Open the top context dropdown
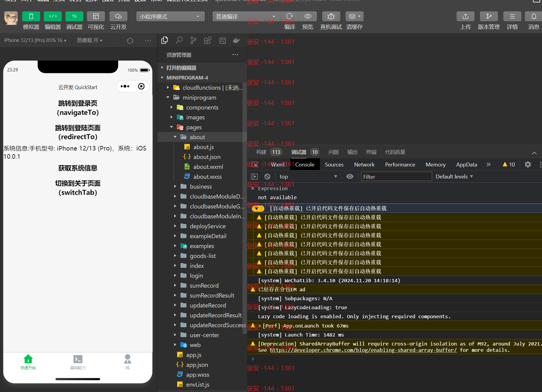Screen dimensions: 542x392 pos(308,177)
